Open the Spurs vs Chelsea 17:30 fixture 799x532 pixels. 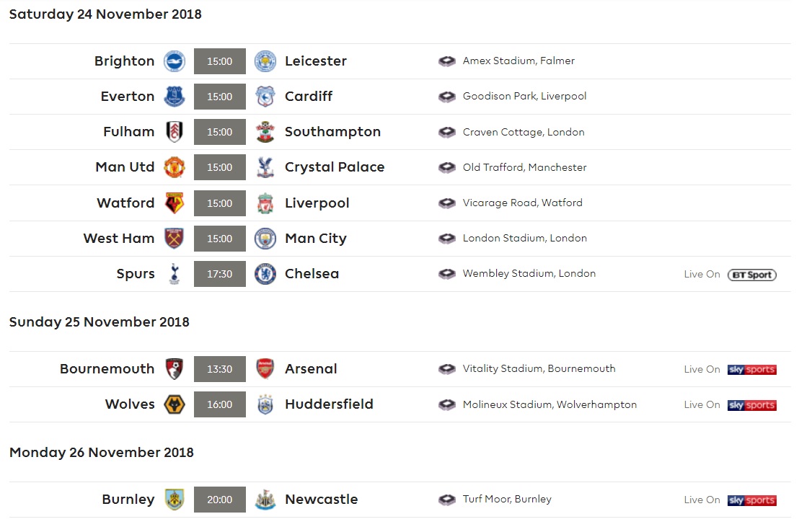click(x=220, y=274)
